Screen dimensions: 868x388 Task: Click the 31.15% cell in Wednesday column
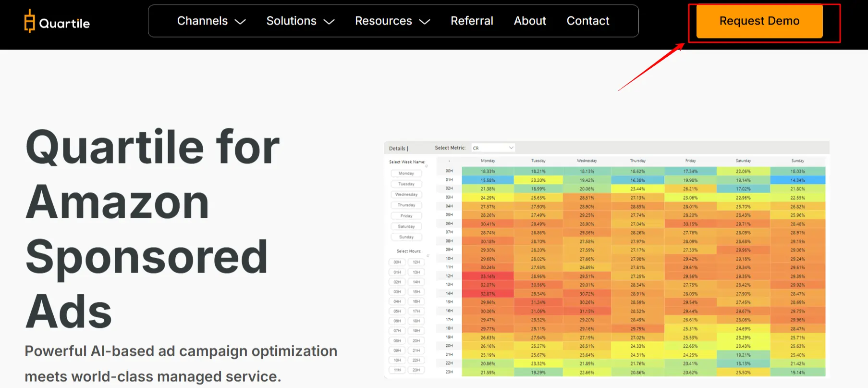click(x=587, y=312)
